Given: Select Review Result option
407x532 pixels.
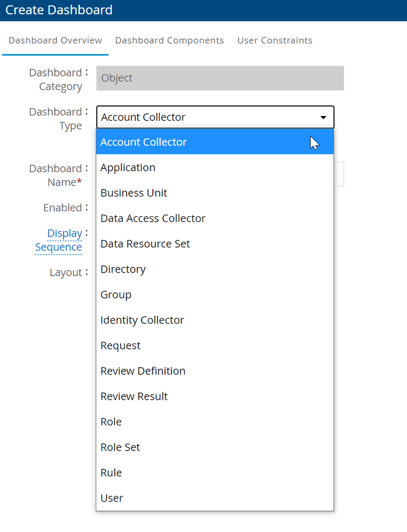Looking at the screenshot, I should coord(134,396).
